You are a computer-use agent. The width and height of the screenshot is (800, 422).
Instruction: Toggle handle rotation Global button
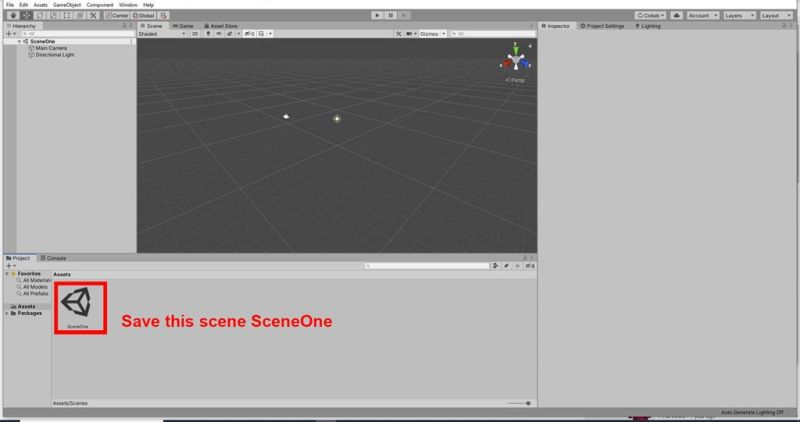[x=143, y=15]
